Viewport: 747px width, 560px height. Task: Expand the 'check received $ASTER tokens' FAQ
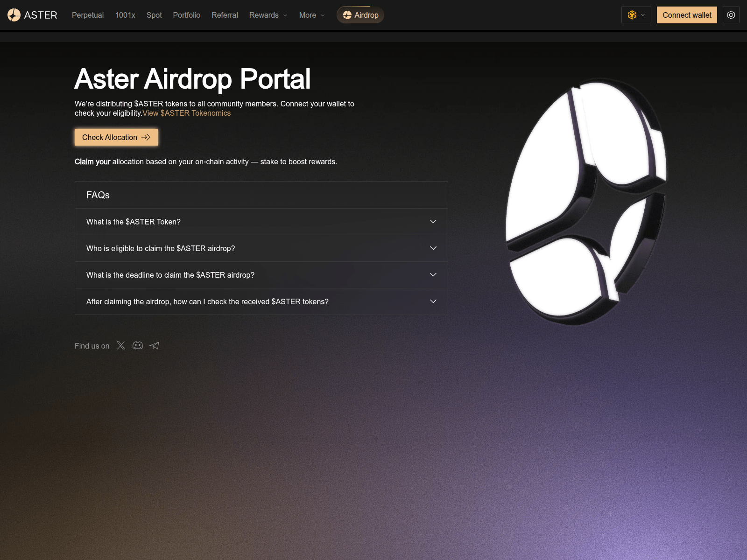point(261,301)
